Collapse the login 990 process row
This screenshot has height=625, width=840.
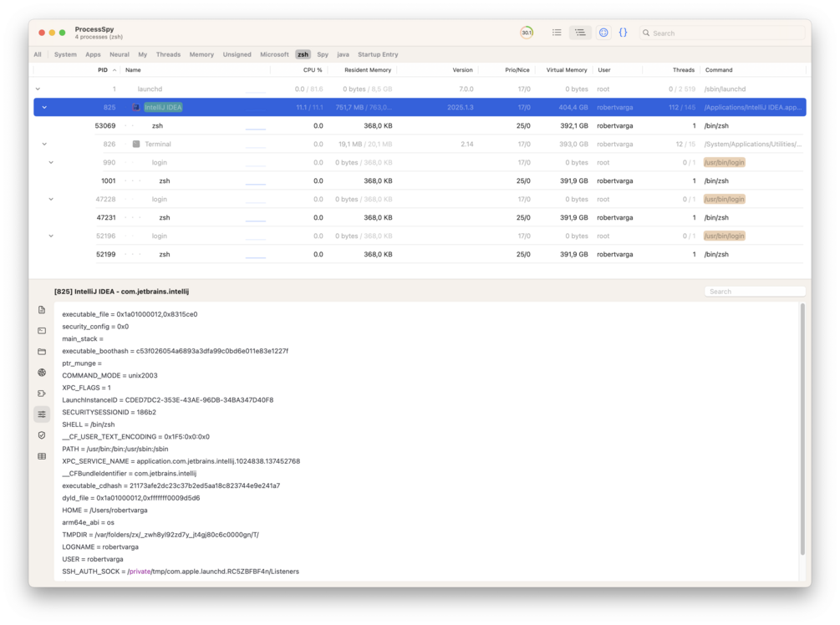pos(51,163)
